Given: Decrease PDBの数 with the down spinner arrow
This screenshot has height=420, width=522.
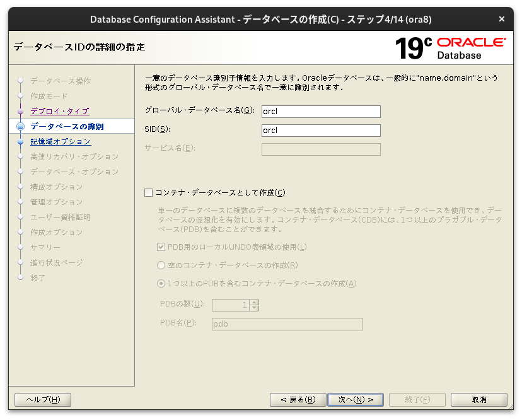Looking at the screenshot, I should [254, 308].
